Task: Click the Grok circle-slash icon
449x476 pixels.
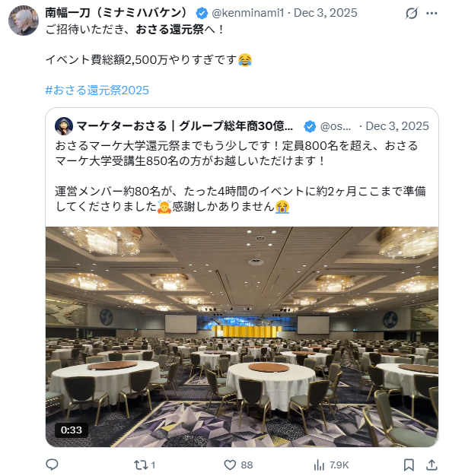Action: (412, 13)
